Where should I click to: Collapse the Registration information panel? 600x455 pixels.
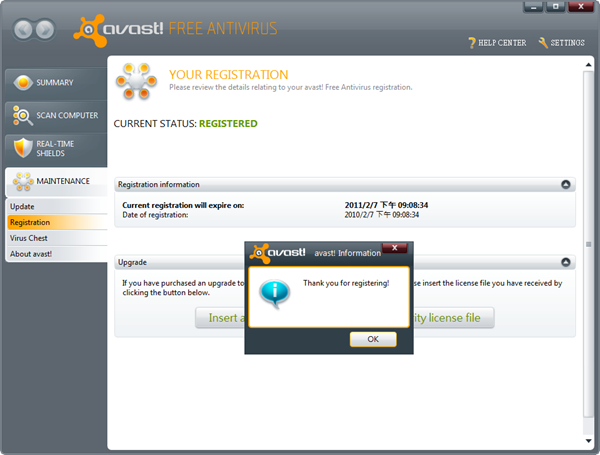566,184
